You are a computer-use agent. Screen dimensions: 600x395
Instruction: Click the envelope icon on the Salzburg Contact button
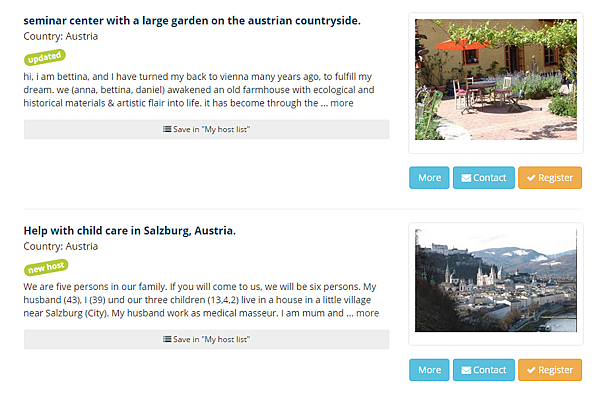pos(466,370)
